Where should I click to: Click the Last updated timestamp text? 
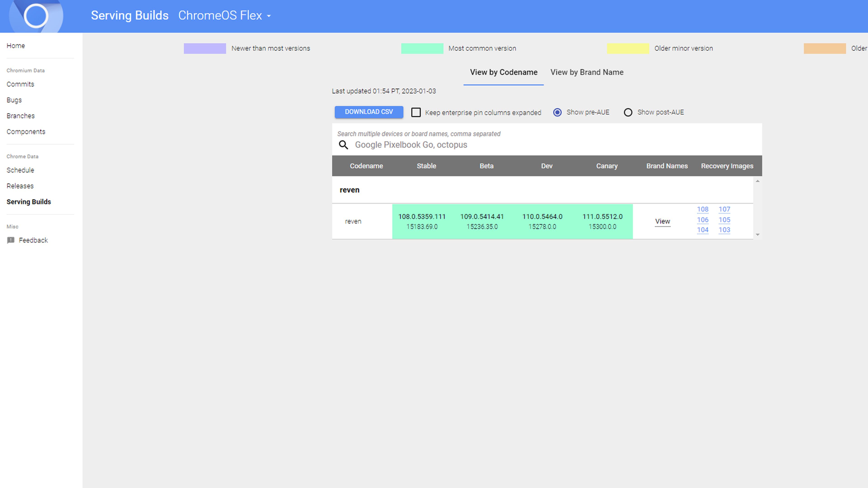point(384,91)
